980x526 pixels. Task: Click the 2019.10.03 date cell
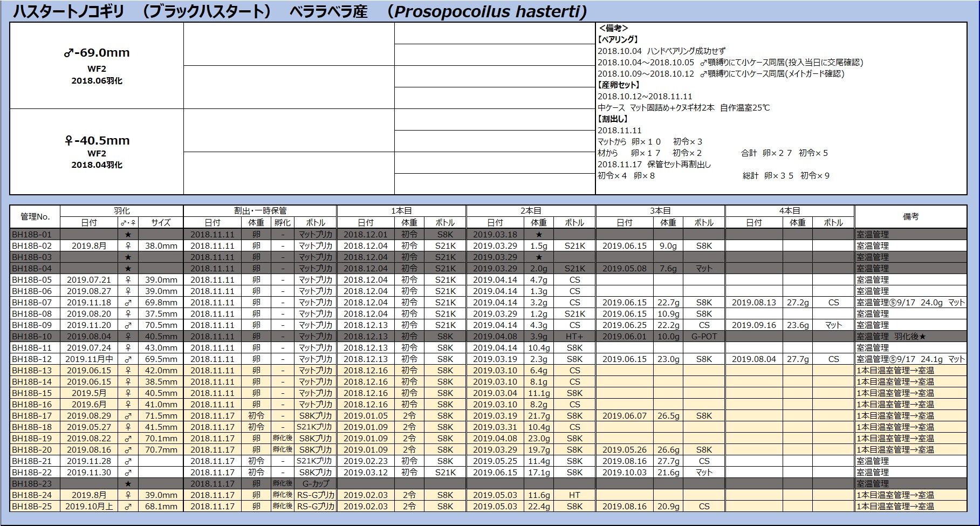click(624, 472)
